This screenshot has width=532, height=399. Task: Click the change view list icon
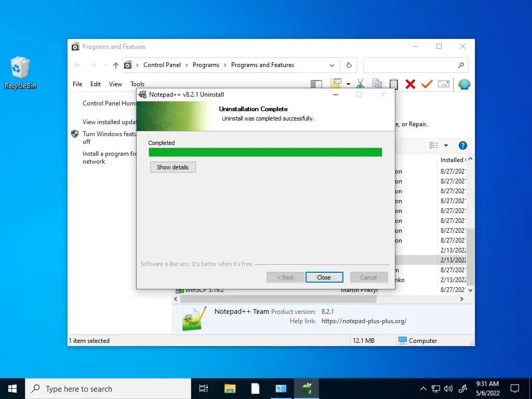434,145
